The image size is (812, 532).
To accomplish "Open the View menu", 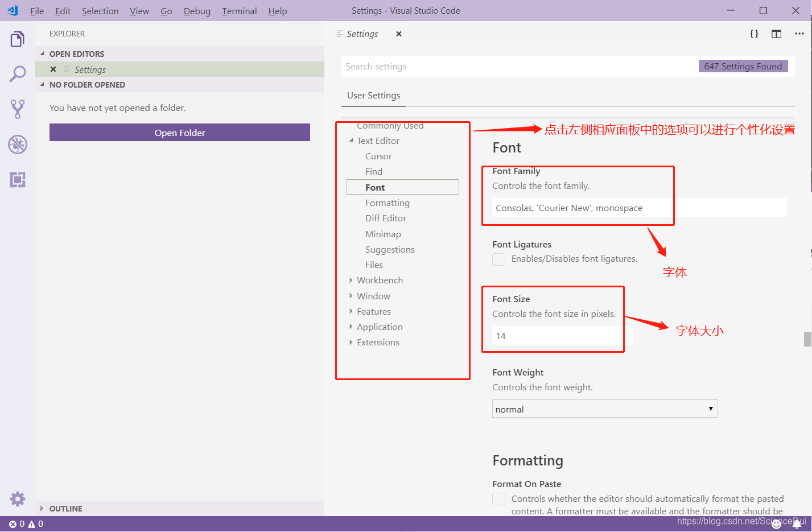I will point(139,11).
